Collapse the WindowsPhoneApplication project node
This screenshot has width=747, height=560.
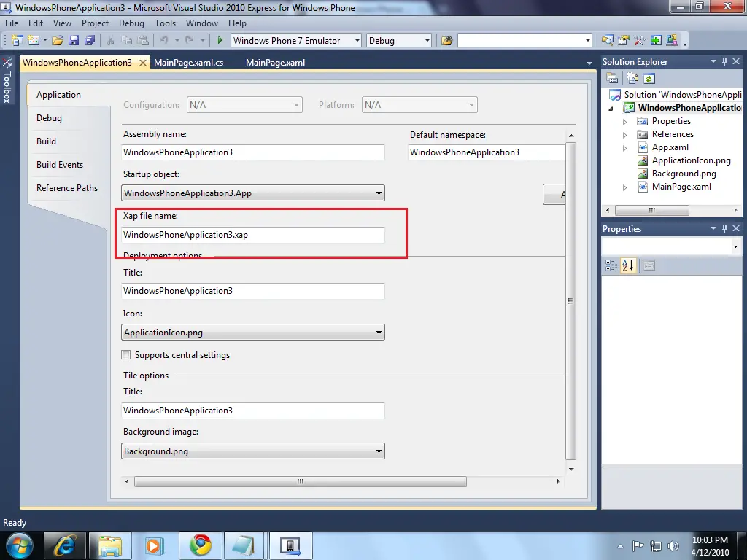click(611, 109)
